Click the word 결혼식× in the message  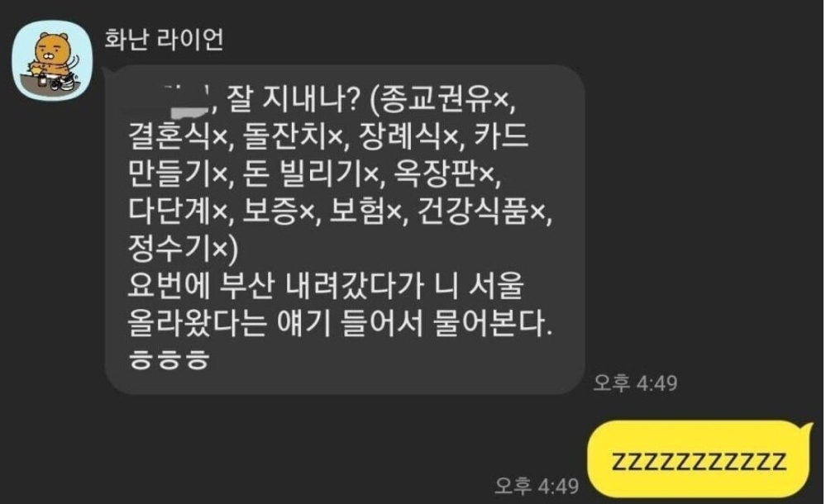tap(177, 136)
